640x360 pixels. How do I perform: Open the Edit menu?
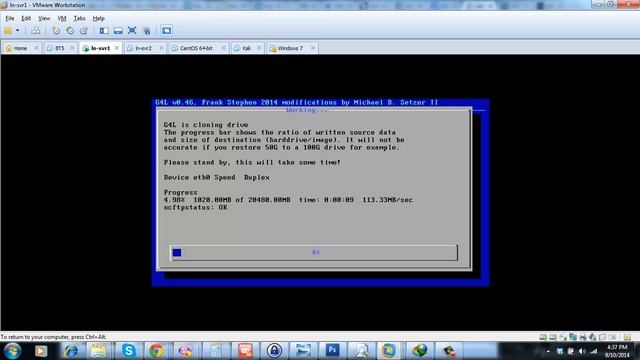(26, 18)
